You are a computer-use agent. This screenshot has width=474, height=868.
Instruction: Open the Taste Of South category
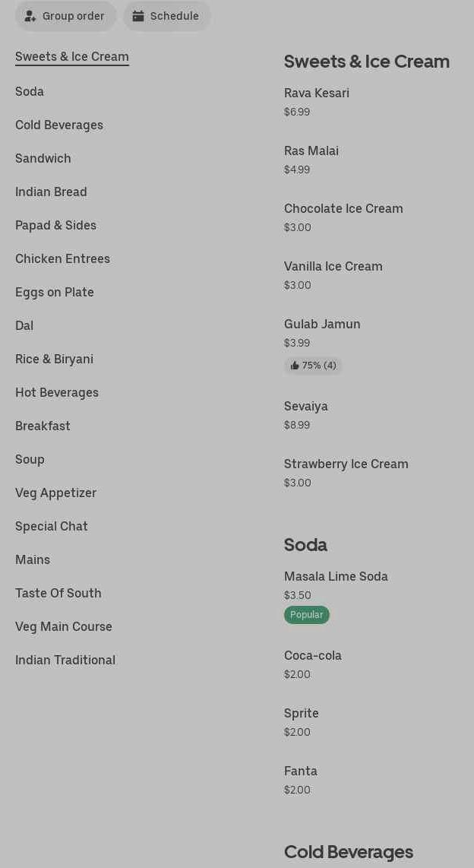click(58, 594)
